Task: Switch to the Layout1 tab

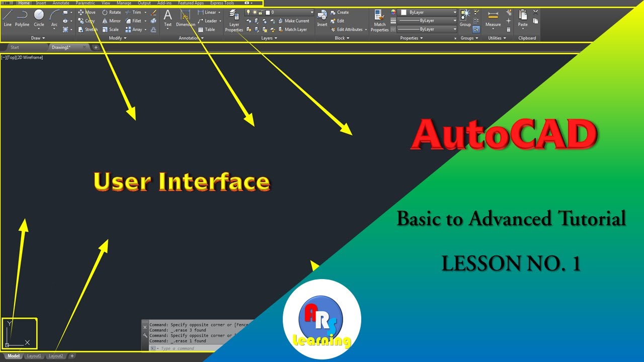Action: [34, 356]
